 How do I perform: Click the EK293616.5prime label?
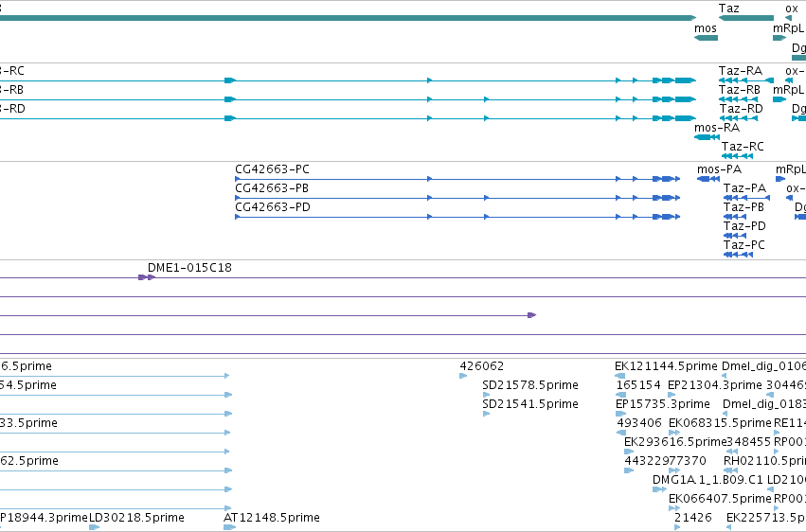coord(675,442)
